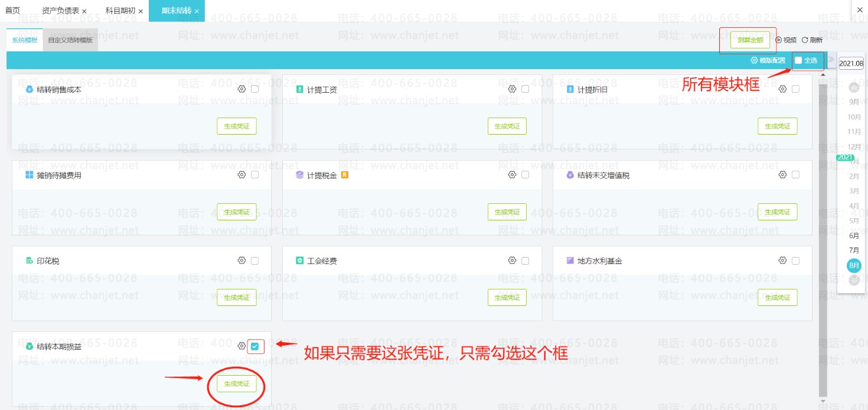
Task: Generate voucher for 计提折旧
Action: point(778,126)
